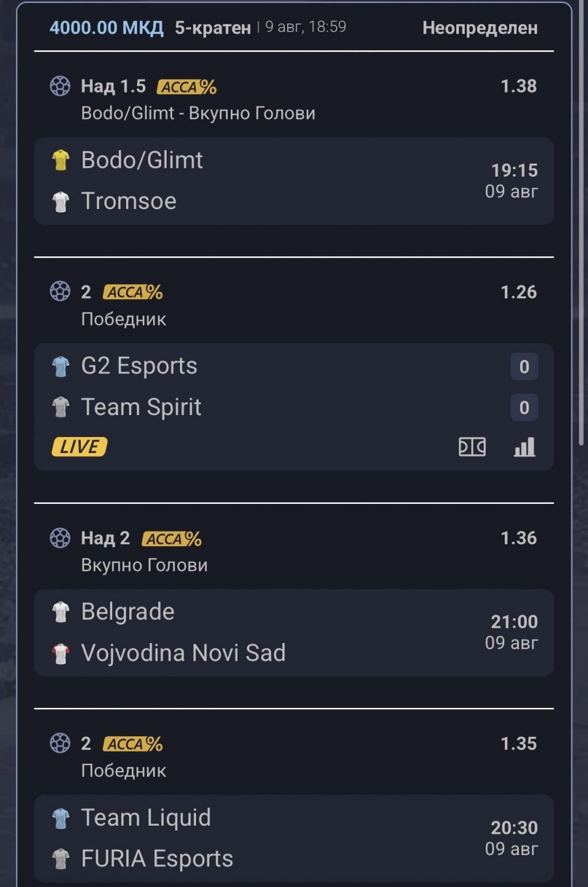Tap the LIVE badge under Team Spirit
The width and height of the screenshot is (588, 887).
[x=80, y=447]
